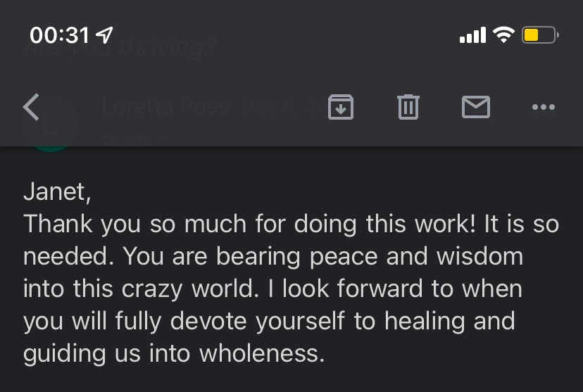Tap the cellular signal bars indicator

(x=473, y=35)
